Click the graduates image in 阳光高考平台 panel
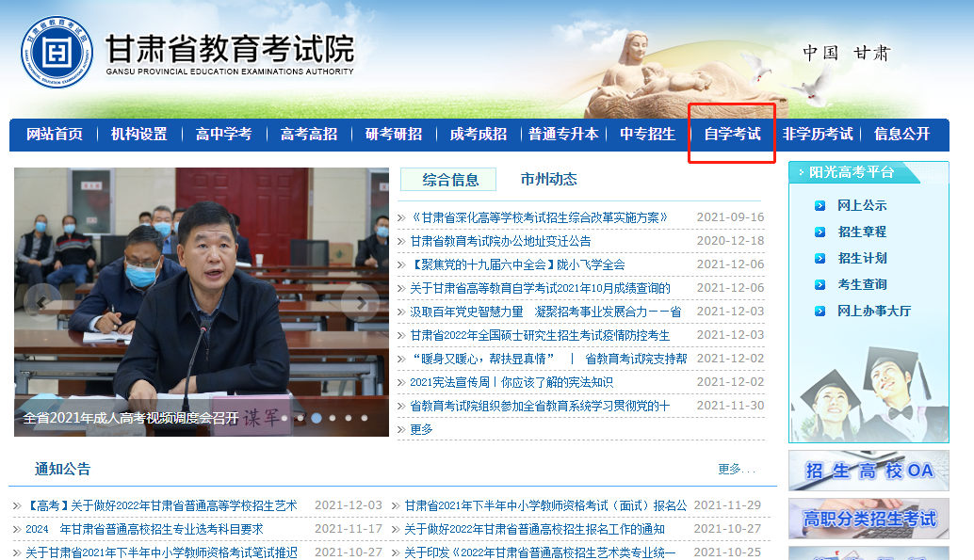 (x=869, y=394)
